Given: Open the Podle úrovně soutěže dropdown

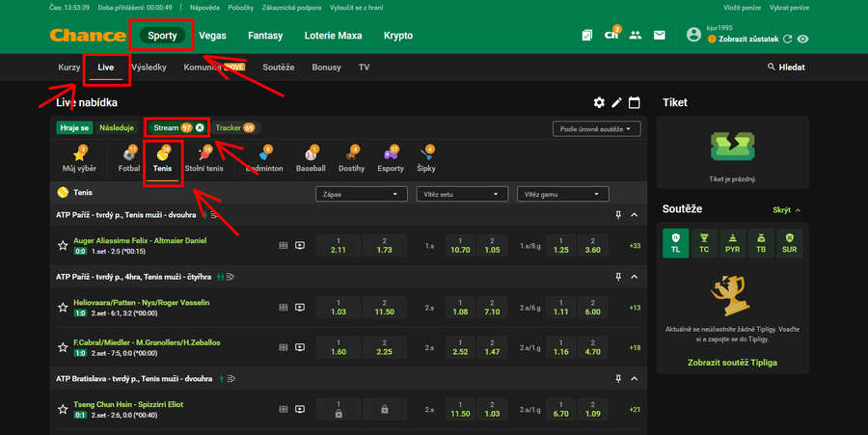Looking at the screenshot, I should pos(597,128).
